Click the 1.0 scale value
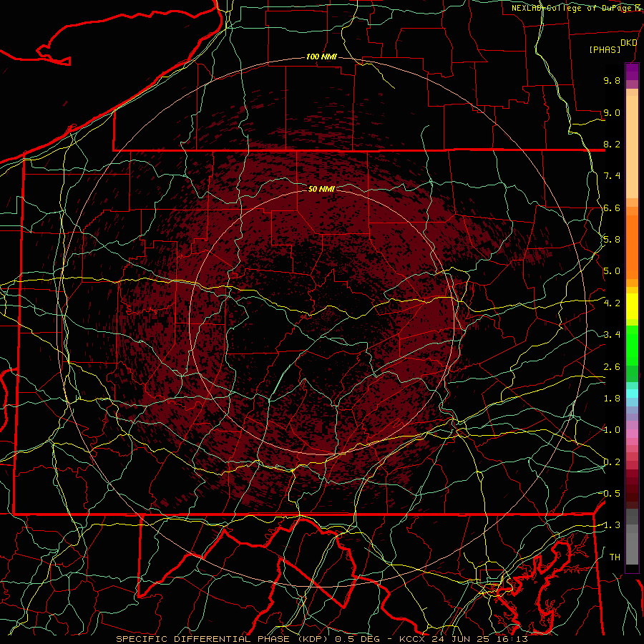The width and height of the screenshot is (644, 644). (612, 430)
